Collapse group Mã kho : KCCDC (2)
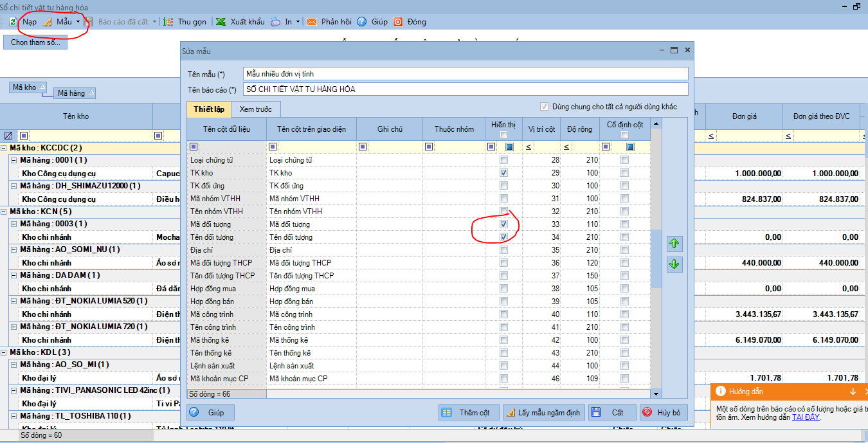 coord(4,148)
